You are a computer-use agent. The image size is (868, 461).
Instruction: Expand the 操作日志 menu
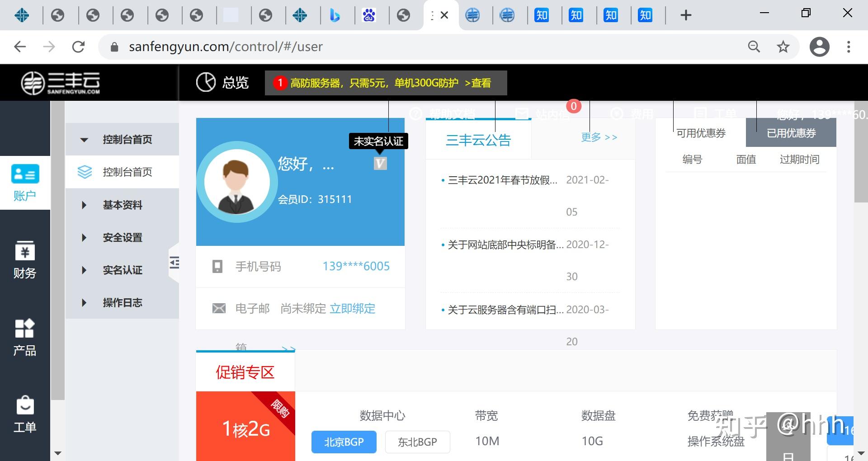[x=122, y=302]
